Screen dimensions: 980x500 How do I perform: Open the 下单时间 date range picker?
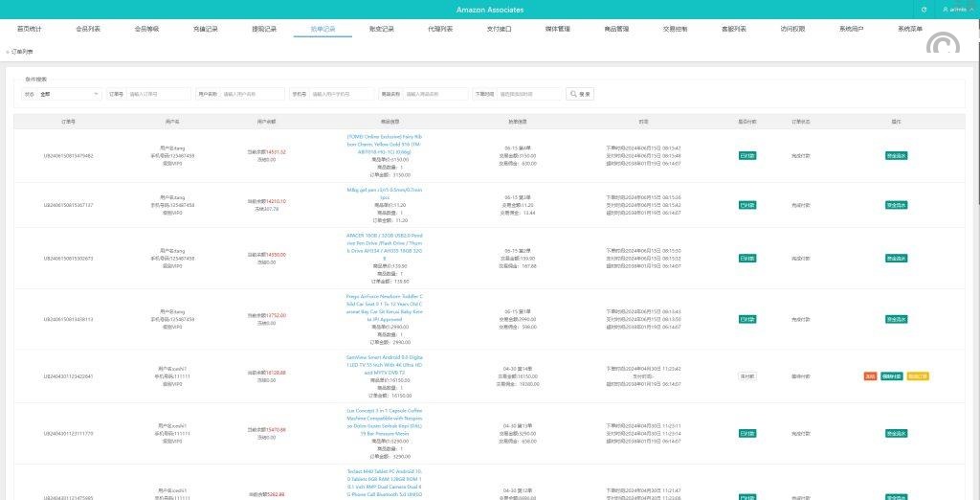pos(528,94)
